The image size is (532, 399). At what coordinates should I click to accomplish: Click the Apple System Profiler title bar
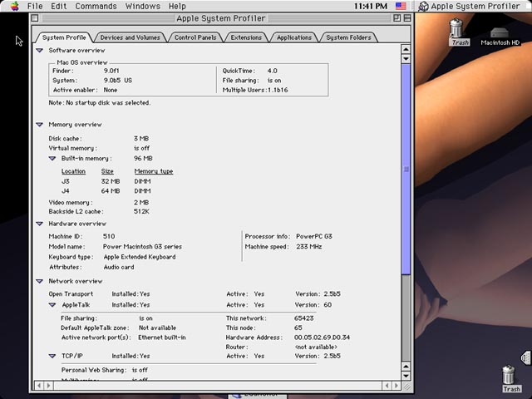pyautogui.click(x=221, y=18)
